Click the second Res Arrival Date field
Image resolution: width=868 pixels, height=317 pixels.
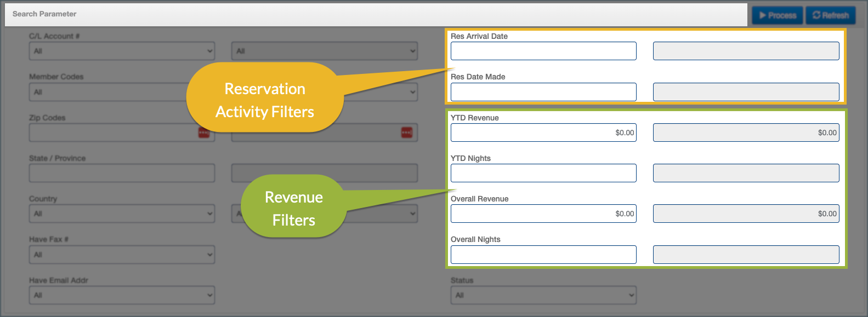tap(746, 51)
